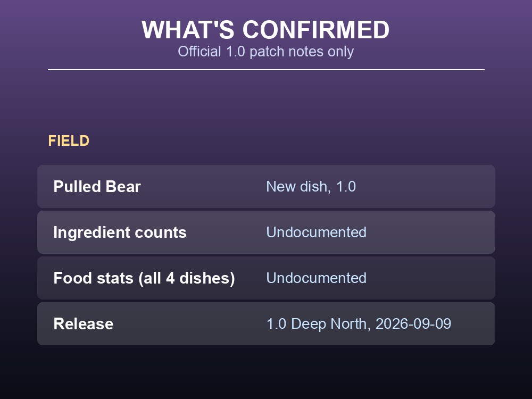Click the word 'Bear' in first row
This screenshot has height=399, width=532.
click(x=123, y=187)
